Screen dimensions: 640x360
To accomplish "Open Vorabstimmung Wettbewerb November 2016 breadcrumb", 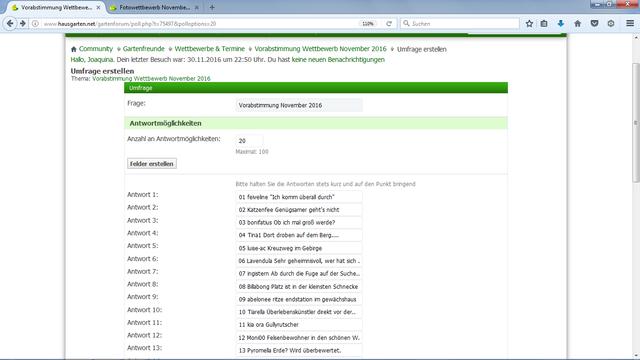I will [x=320, y=49].
